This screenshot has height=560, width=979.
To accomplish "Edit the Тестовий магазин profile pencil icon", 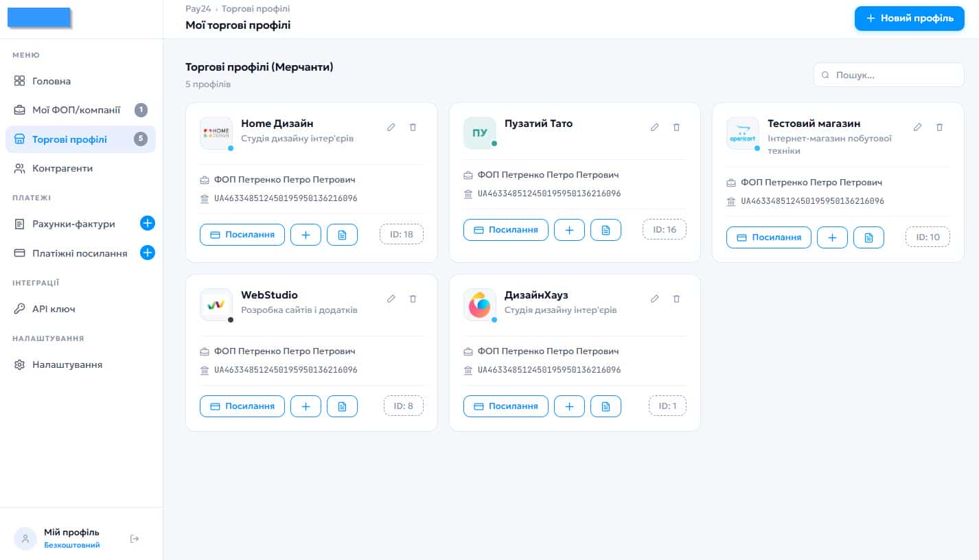I will pyautogui.click(x=918, y=127).
